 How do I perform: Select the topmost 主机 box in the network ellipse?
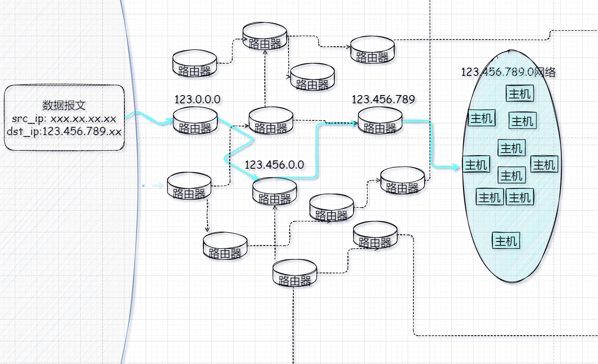point(520,93)
